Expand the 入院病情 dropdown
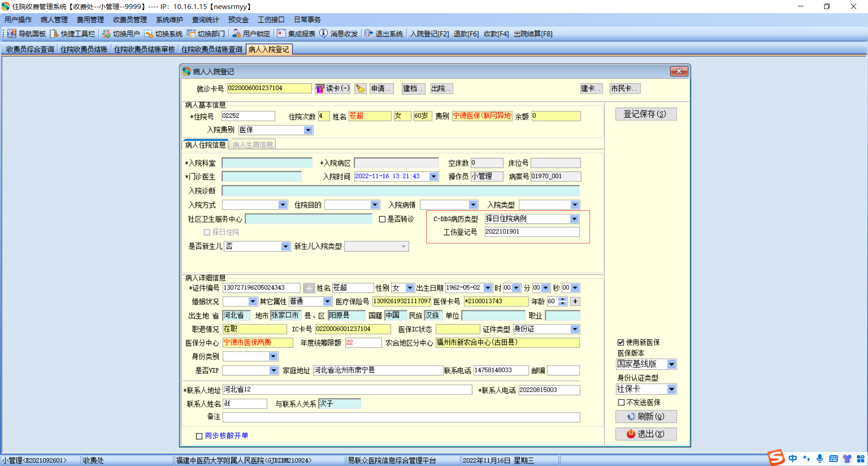The image size is (868, 466). [x=473, y=205]
